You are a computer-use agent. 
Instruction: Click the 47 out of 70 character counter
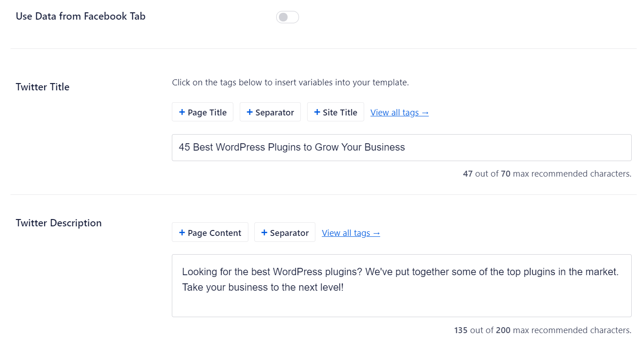coord(547,173)
